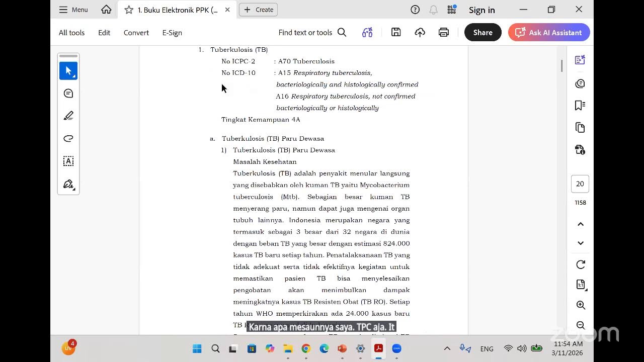
Task: Go to the previous page with up arrow
Action: 580,224
